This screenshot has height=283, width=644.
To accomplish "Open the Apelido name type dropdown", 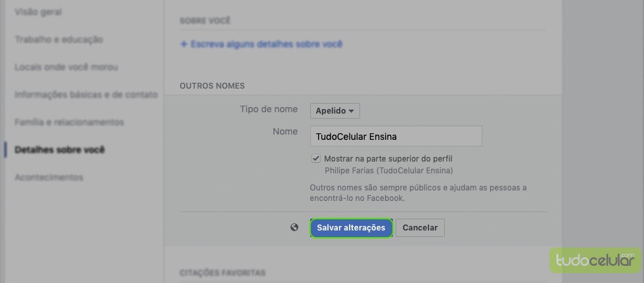I will (334, 111).
